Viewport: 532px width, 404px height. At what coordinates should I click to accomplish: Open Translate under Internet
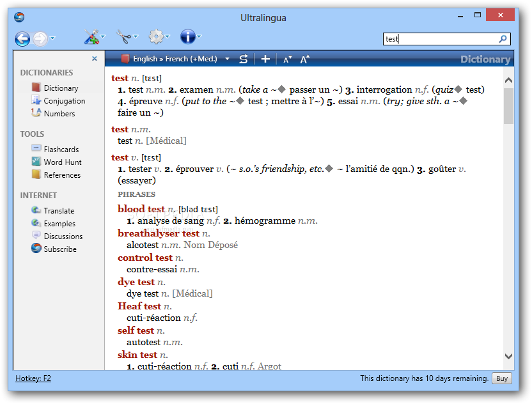[59, 211]
